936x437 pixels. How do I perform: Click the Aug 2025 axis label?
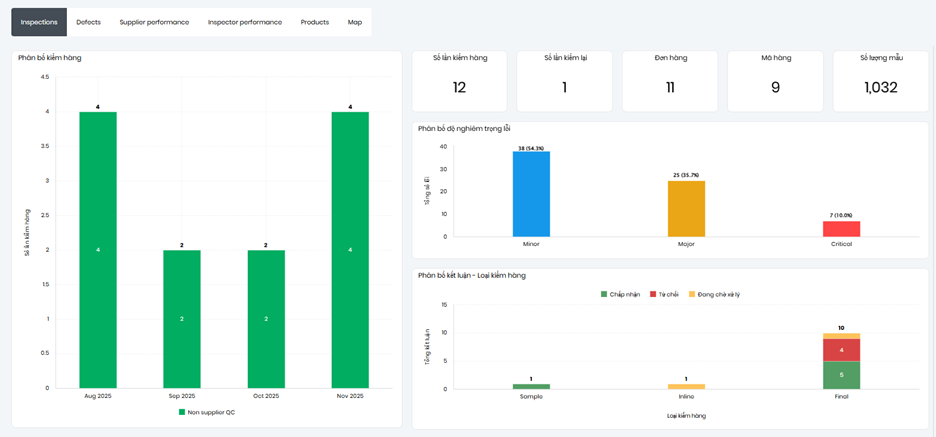tap(98, 396)
